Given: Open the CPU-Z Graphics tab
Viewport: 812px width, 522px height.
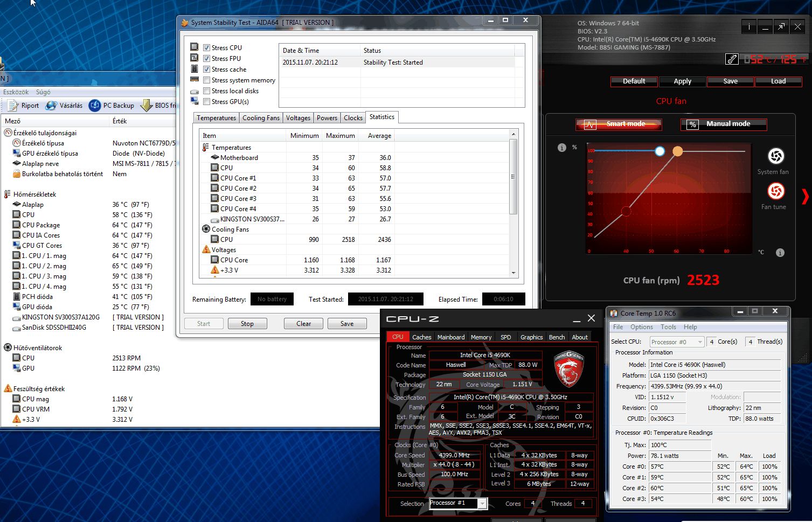Looking at the screenshot, I should click(x=531, y=337).
